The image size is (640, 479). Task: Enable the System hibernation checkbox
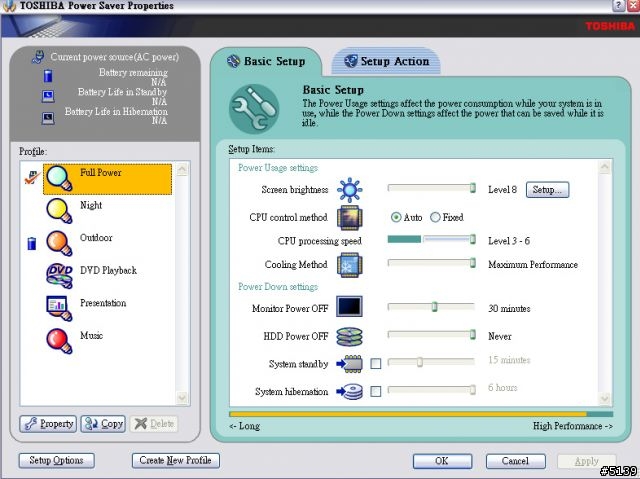click(x=376, y=392)
